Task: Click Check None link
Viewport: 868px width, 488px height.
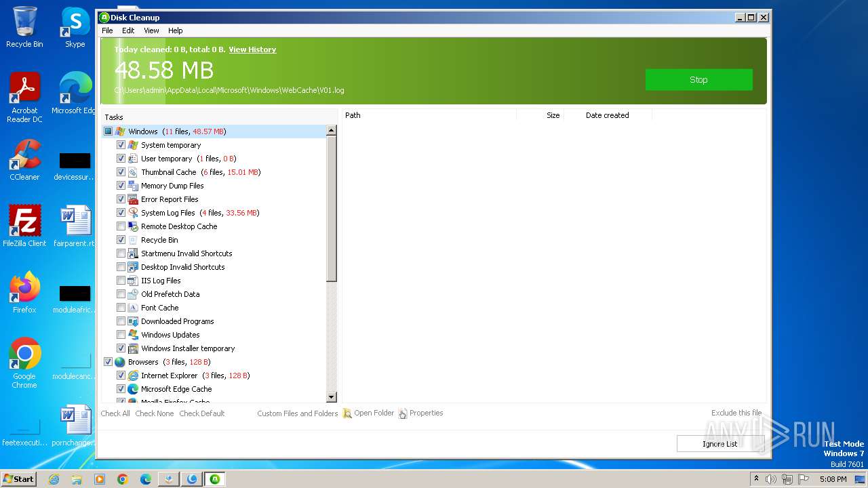Action: point(155,413)
